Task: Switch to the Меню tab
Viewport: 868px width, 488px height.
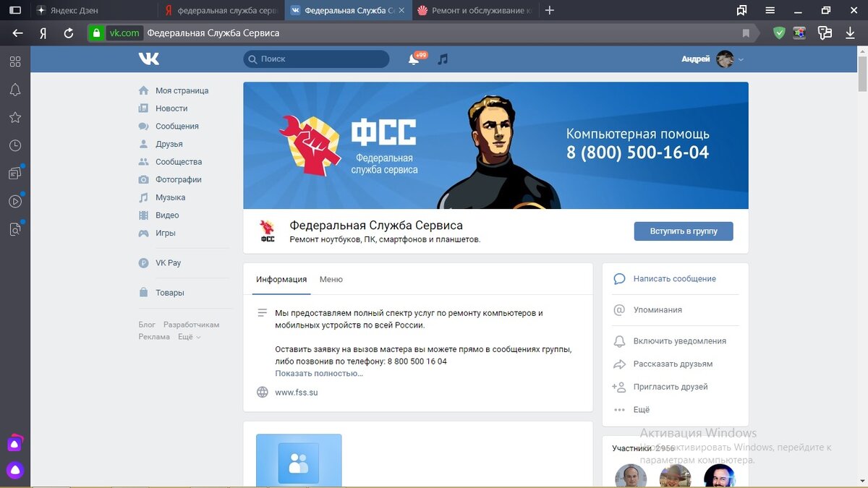Action: click(331, 279)
